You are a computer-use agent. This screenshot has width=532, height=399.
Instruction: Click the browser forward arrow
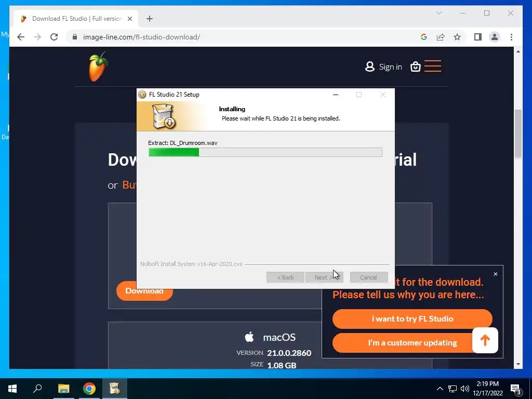point(37,37)
